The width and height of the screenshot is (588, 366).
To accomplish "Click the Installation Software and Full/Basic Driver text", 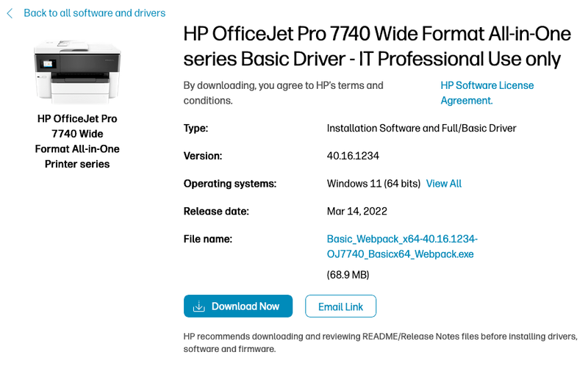I will click(x=421, y=129).
